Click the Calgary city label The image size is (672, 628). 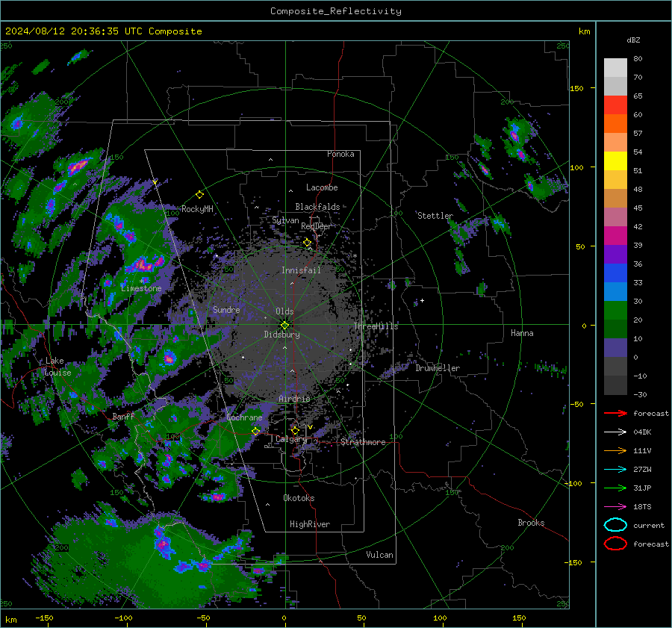tap(291, 439)
